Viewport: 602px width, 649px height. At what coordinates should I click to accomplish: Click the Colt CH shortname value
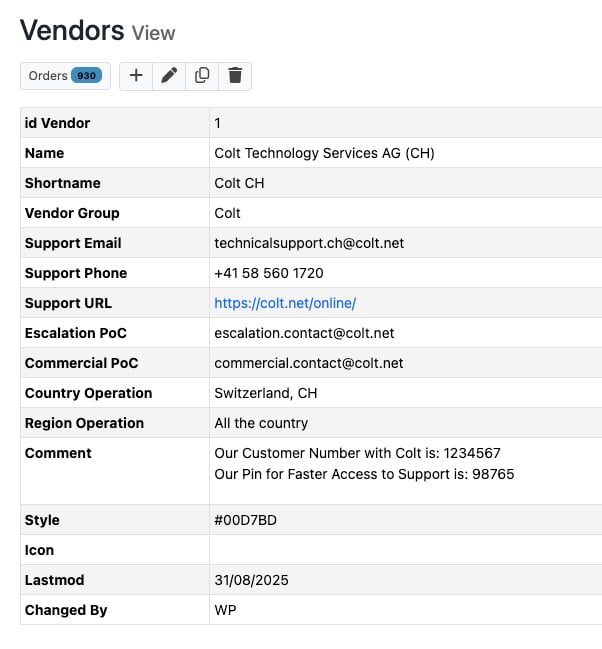click(240, 183)
